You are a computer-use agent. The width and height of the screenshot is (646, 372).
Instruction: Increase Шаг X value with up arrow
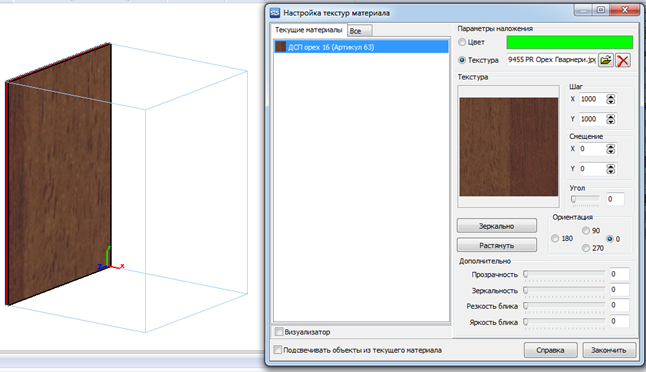tap(611, 96)
